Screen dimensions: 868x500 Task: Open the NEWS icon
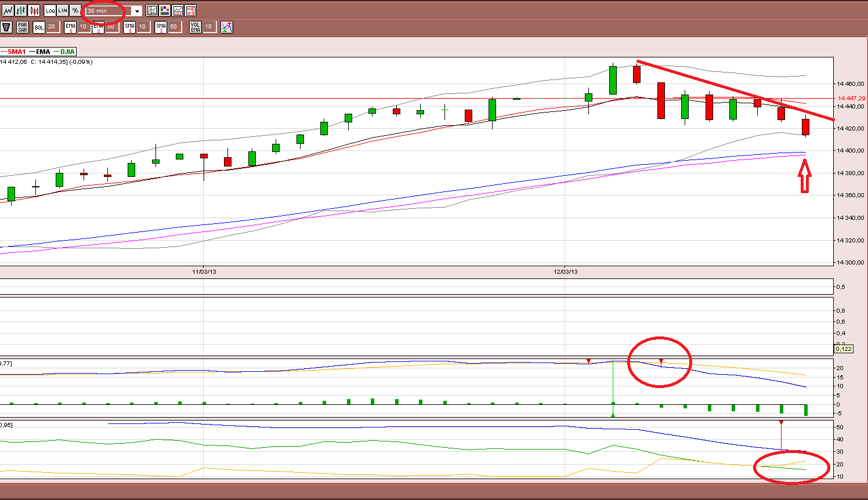pos(190,10)
